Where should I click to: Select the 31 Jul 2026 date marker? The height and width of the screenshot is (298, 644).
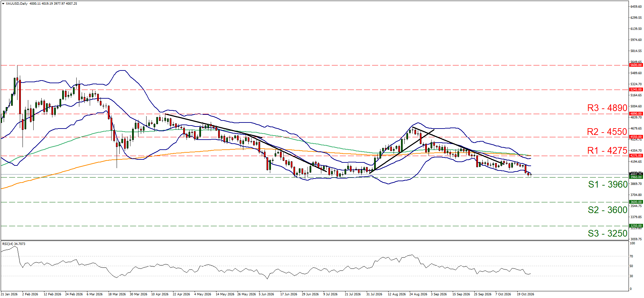pyautogui.click(x=374, y=294)
